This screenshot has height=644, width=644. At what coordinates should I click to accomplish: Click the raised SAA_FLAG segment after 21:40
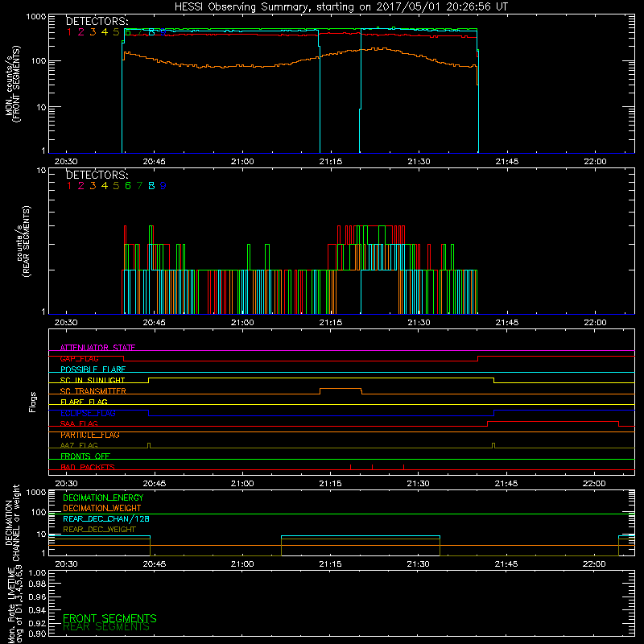553,421
